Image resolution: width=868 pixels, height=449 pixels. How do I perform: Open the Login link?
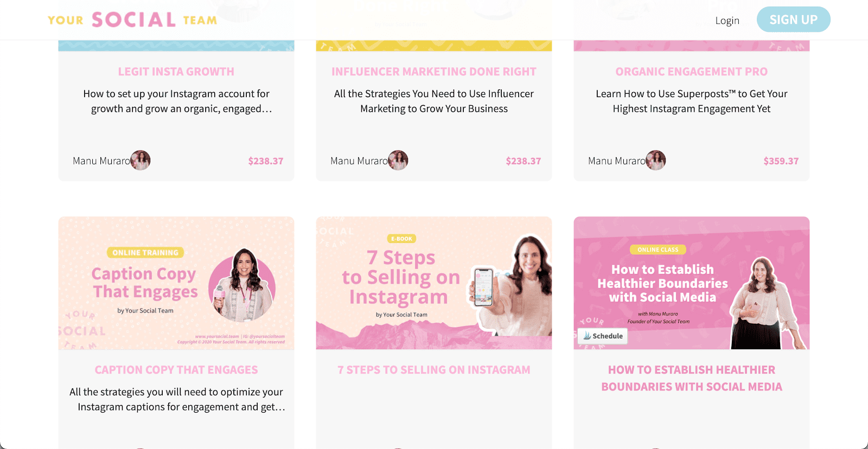pyautogui.click(x=727, y=21)
